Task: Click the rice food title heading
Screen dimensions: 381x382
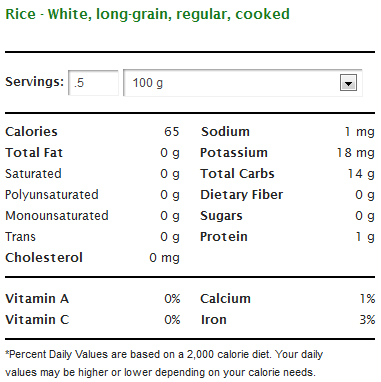Action: [147, 14]
